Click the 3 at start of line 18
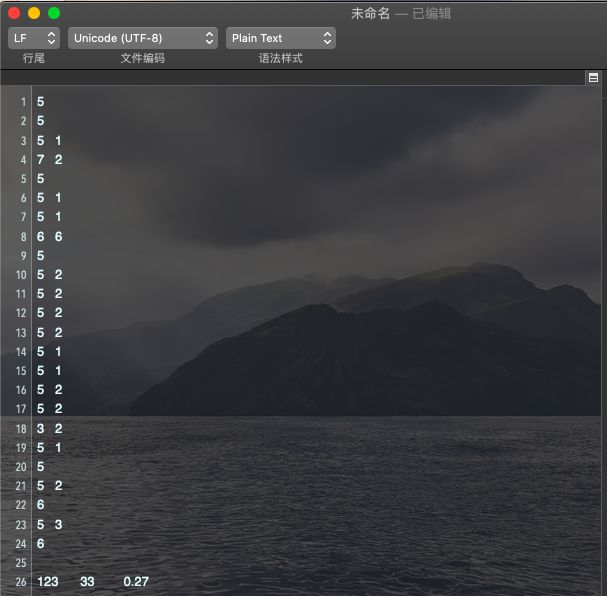607x596 pixels. coord(41,429)
